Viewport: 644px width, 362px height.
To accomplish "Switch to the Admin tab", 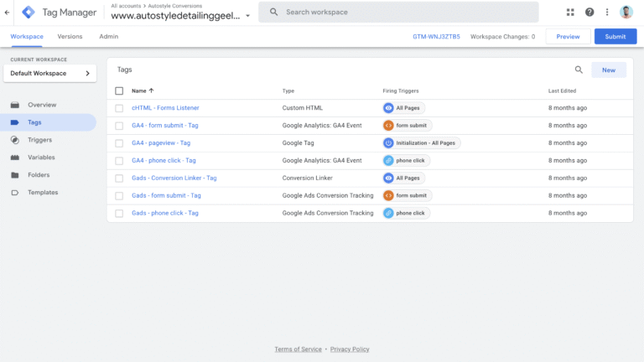I will (x=108, y=37).
